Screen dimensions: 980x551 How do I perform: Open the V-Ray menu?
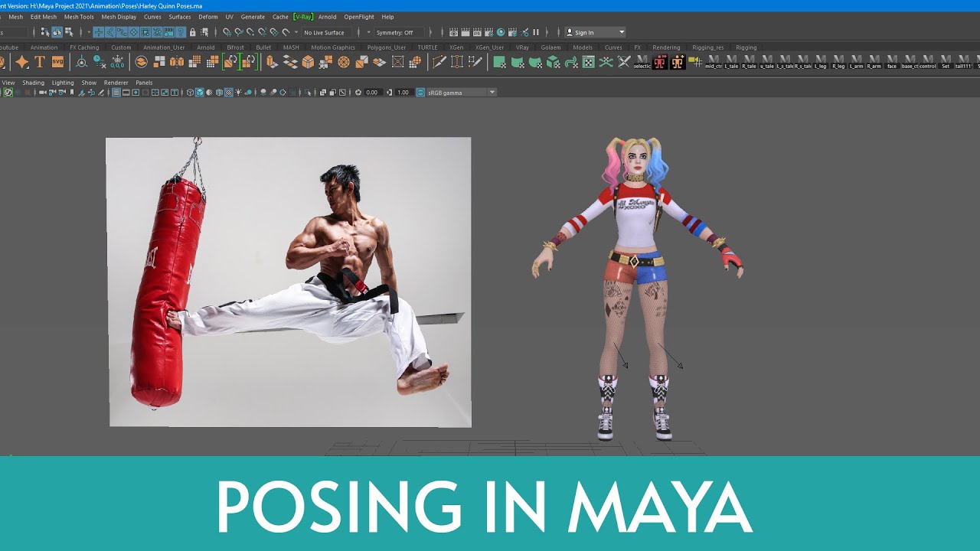(x=303, y=17)
